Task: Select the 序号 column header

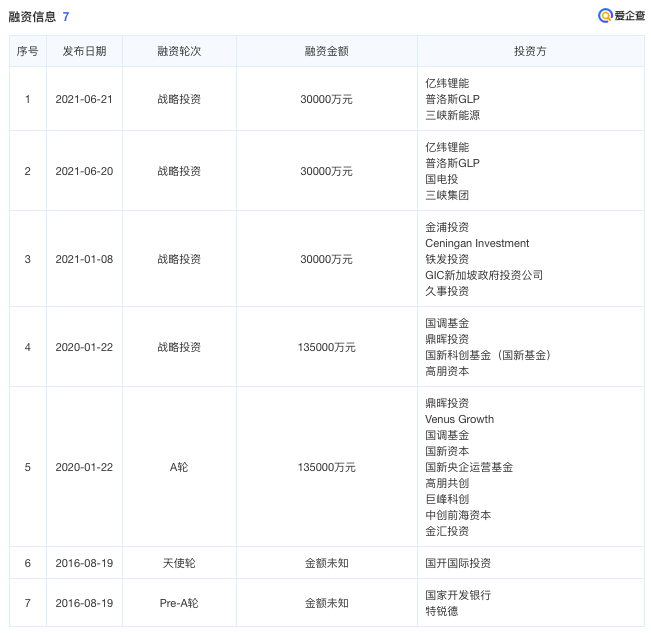Action: (x=27, y=51)
